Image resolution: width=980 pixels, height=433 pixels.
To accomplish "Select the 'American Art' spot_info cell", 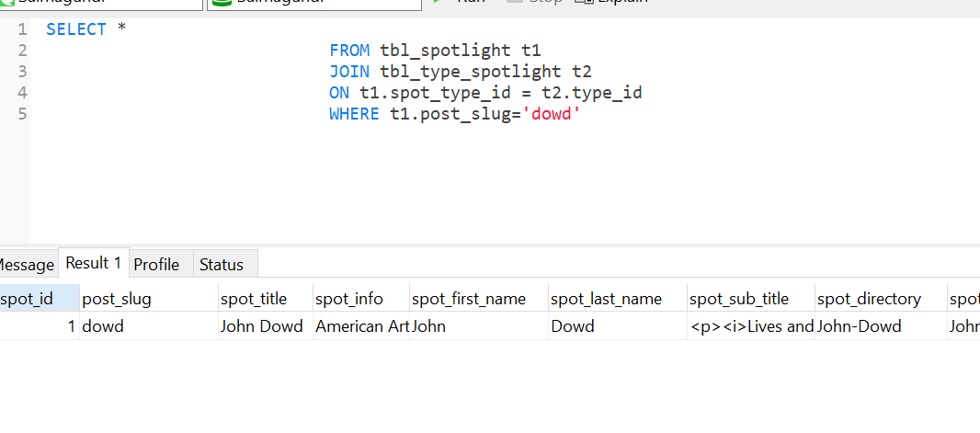I will (361, 326).
